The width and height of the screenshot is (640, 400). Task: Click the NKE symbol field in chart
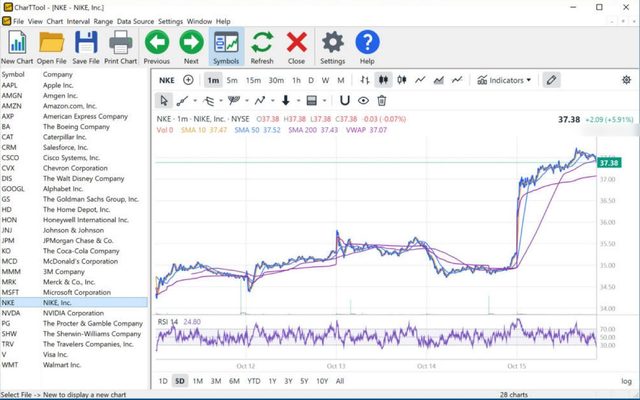pyautogui.click(x=167, y=80)
